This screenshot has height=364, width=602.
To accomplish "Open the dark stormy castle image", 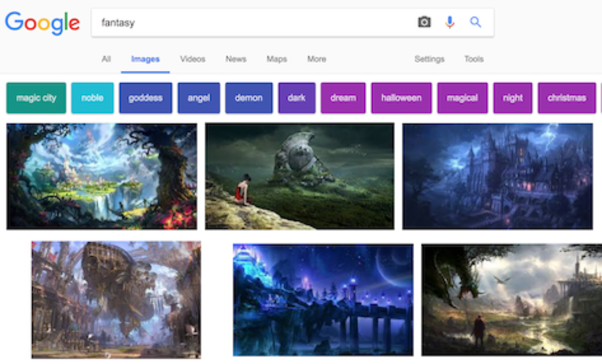I will pos(498,176).
